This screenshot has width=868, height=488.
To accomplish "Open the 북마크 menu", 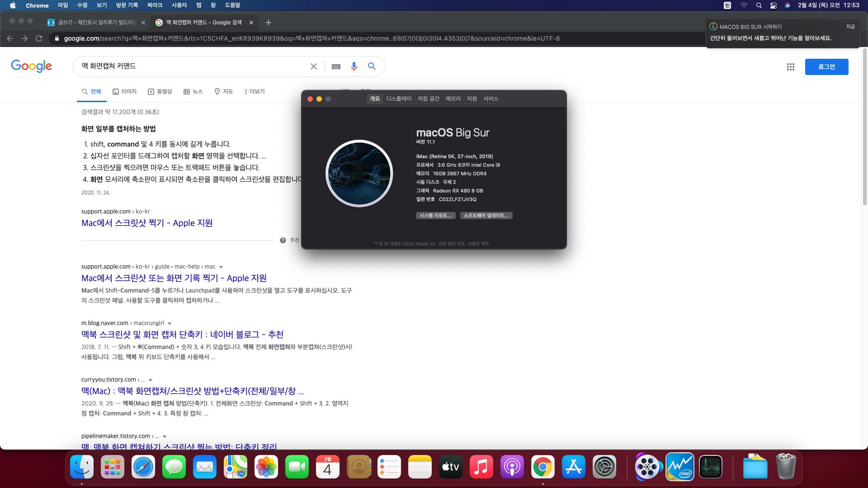I will tap(155, 5).
